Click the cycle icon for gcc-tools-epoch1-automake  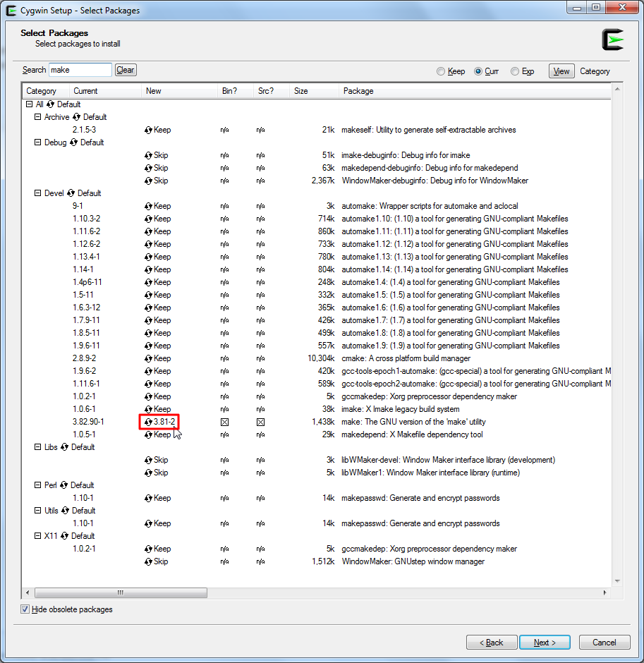pyautogui.click(x=148, y=371)
